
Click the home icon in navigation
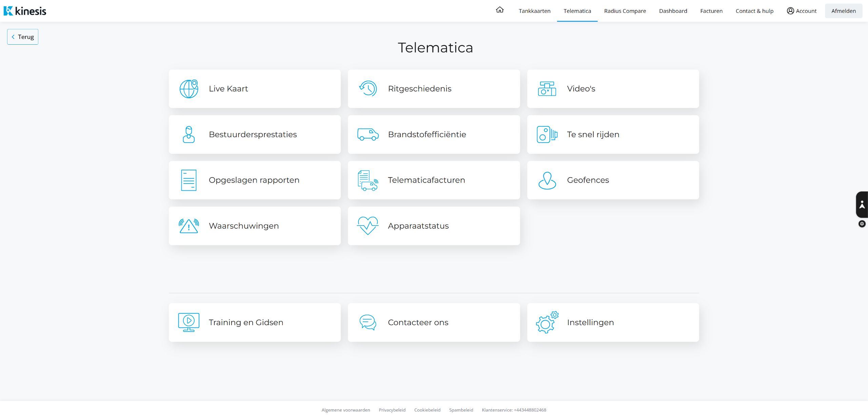(x=499, y=10)
